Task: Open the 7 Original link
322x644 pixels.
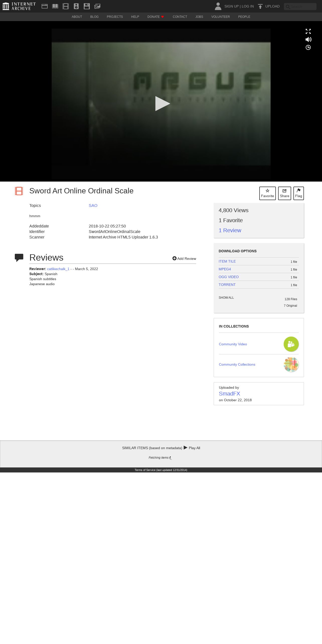Action: coord(290,306)
